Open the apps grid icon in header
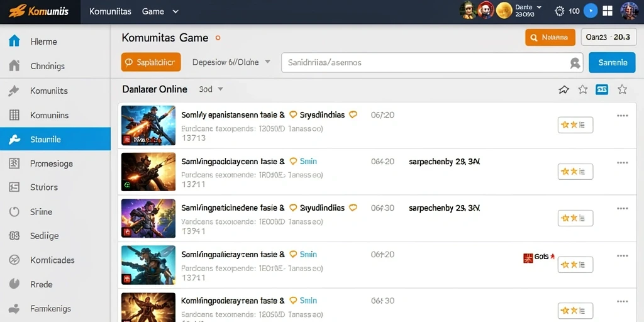Viewport: 644px width, 322px height. point(608,11)
